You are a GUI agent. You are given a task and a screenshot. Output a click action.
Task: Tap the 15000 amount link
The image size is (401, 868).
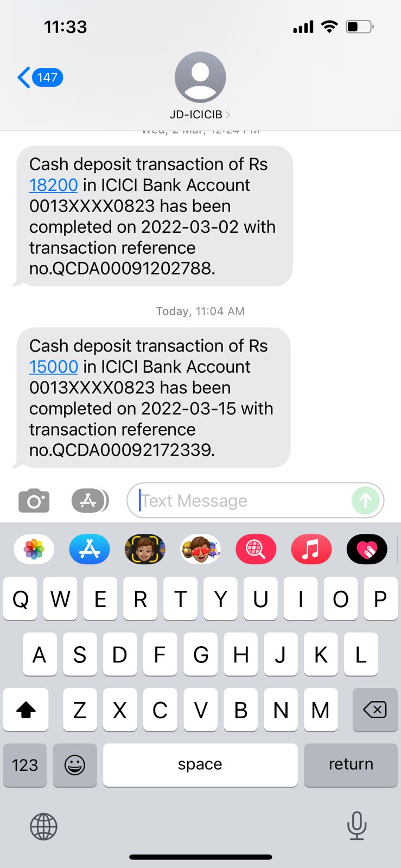tap(53, 367)
